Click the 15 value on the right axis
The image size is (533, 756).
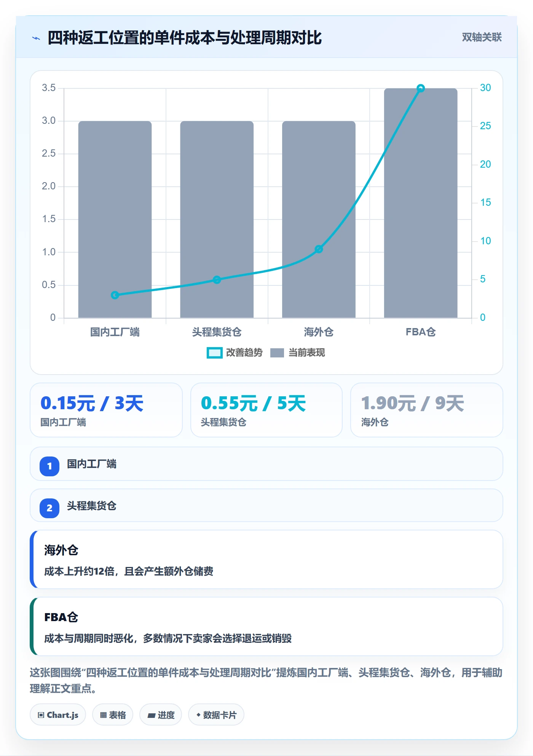[485, 203]
